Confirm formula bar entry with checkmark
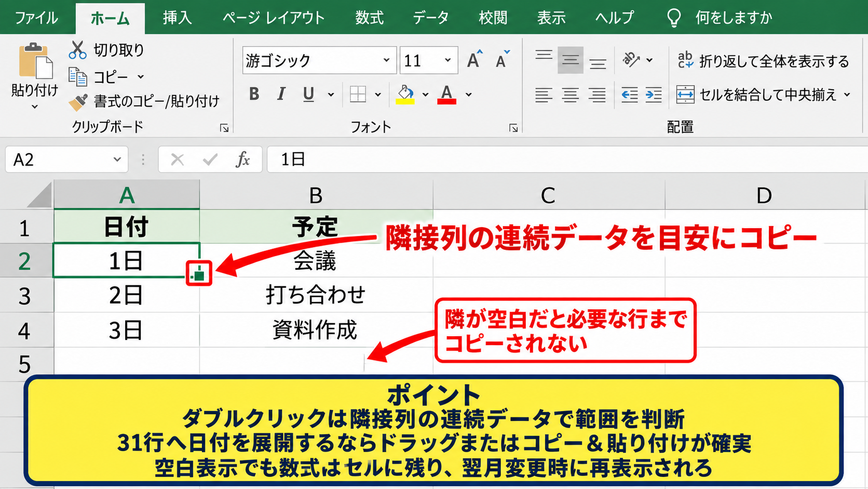868x489 pixels. point(210,160)
